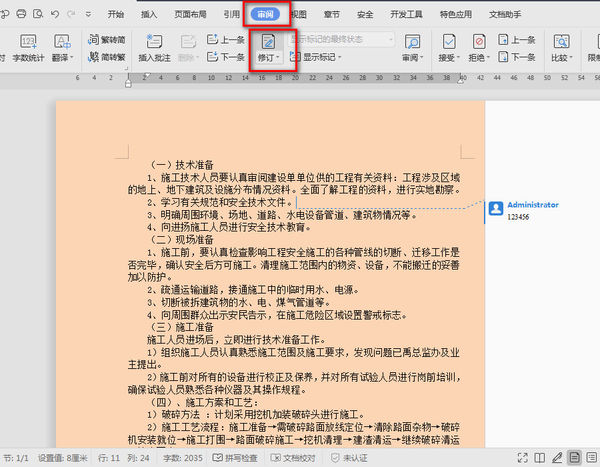Click the 字数: 2035 word count status
Image resolution: width=600 pixels, height=467 pixels.
click(183, 458)
